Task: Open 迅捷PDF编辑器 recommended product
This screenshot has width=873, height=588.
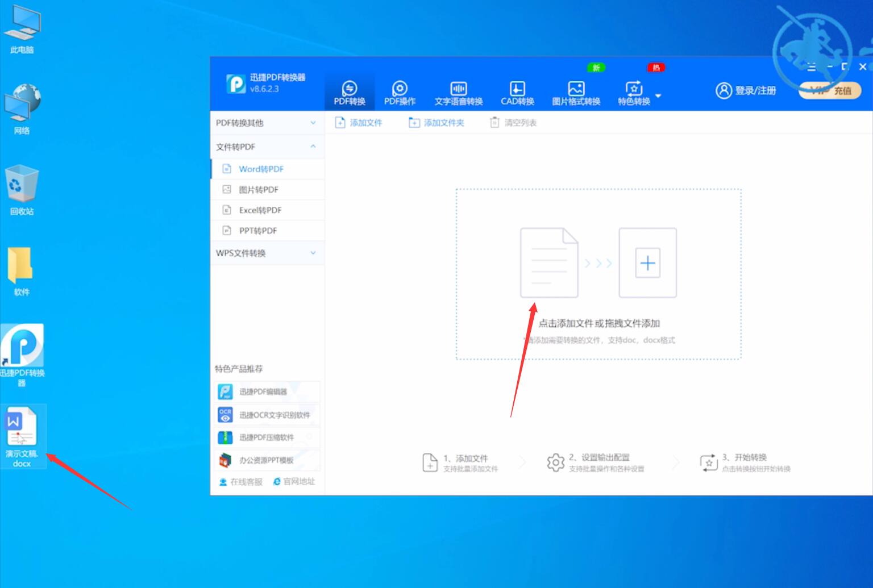Action: click(268, 391)
